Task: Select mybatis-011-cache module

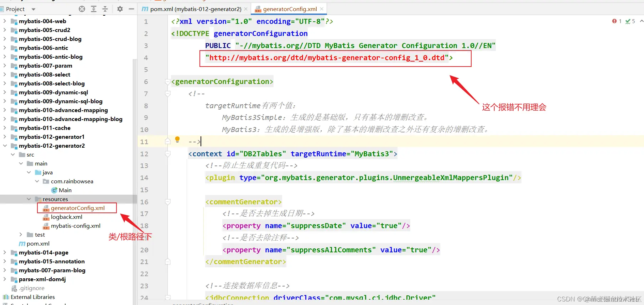Action: [45, 128]
